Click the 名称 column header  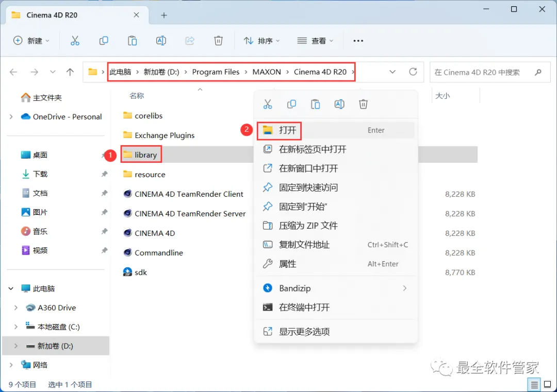tap(137, 96)
